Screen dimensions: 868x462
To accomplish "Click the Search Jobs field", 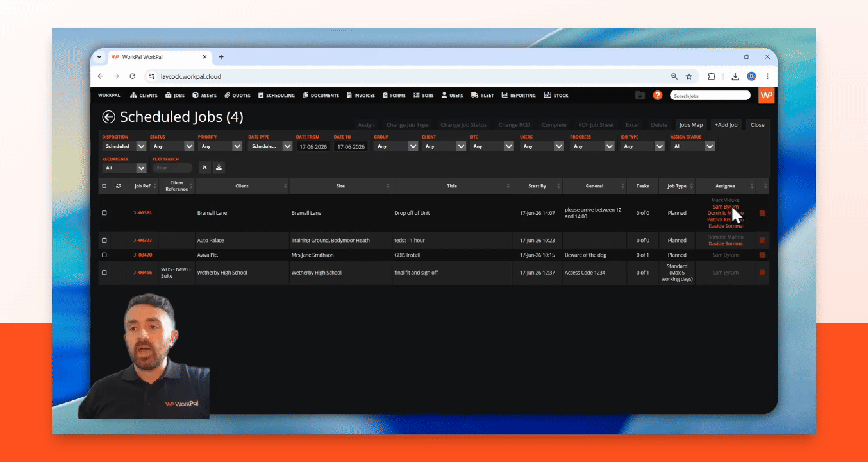I will click(710, 96).
